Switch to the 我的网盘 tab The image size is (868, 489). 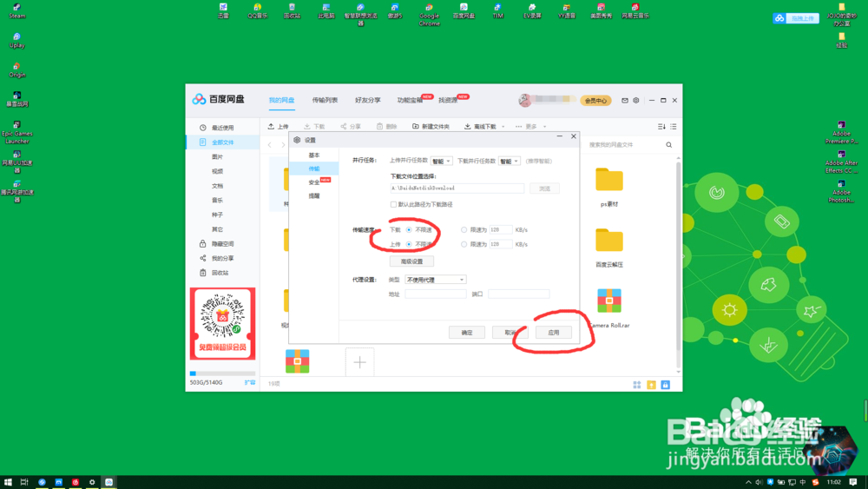pos(282,100)
